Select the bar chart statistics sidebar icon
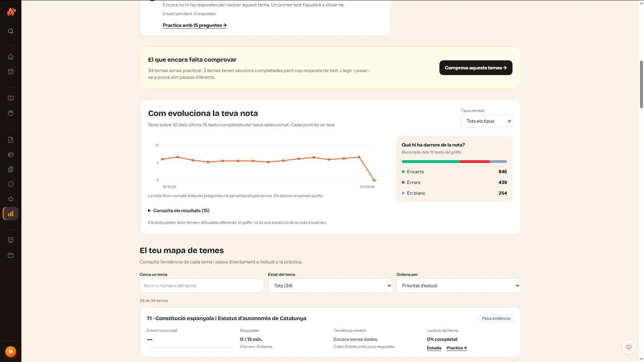 (11, 214)
